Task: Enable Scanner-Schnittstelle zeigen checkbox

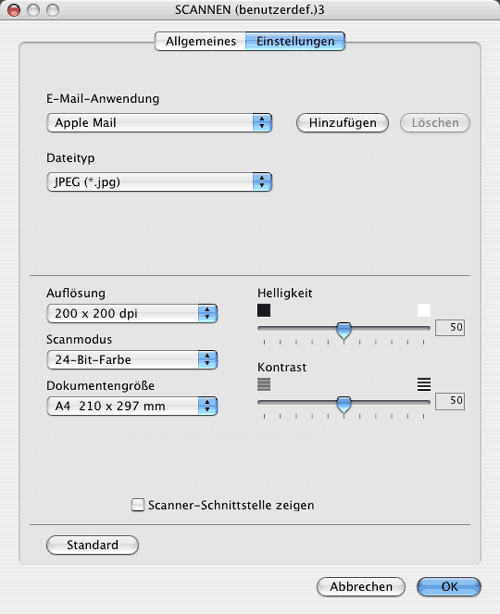Action: 137,505
